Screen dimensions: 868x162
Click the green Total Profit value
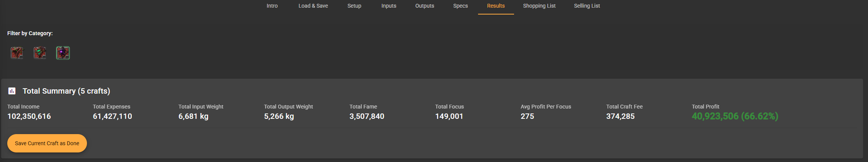coord(735,116)
